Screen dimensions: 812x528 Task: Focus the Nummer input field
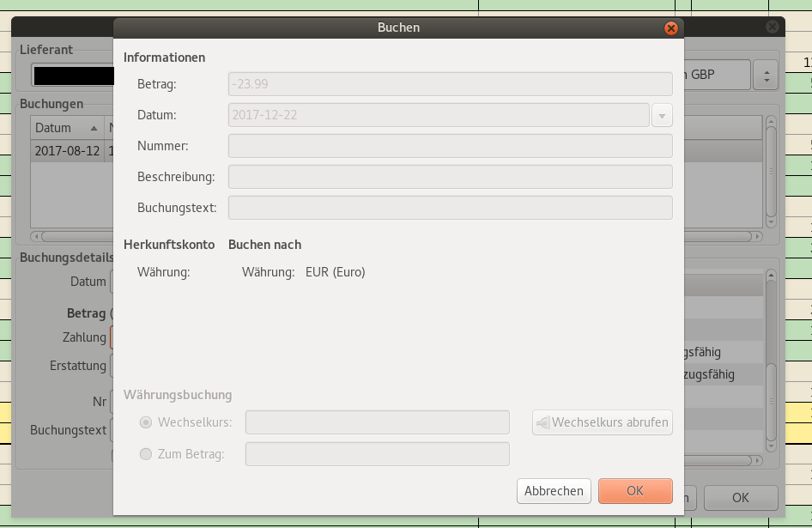(450, 146)
